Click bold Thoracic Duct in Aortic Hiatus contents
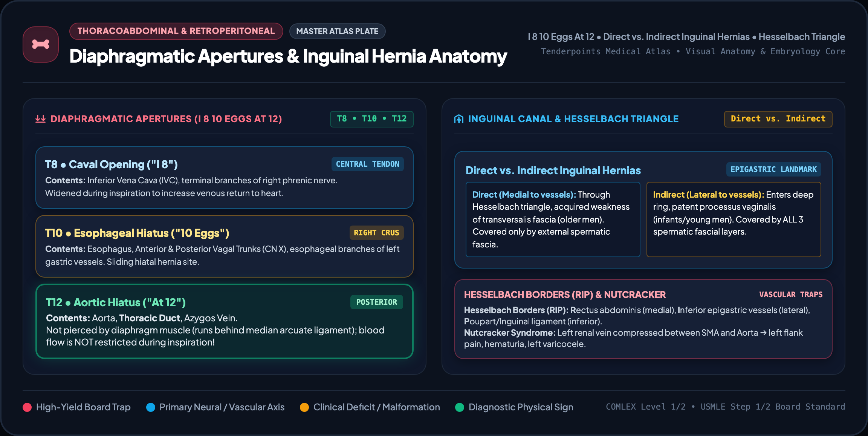The width and height of the screenshot is (868, 436). [150, 318]
